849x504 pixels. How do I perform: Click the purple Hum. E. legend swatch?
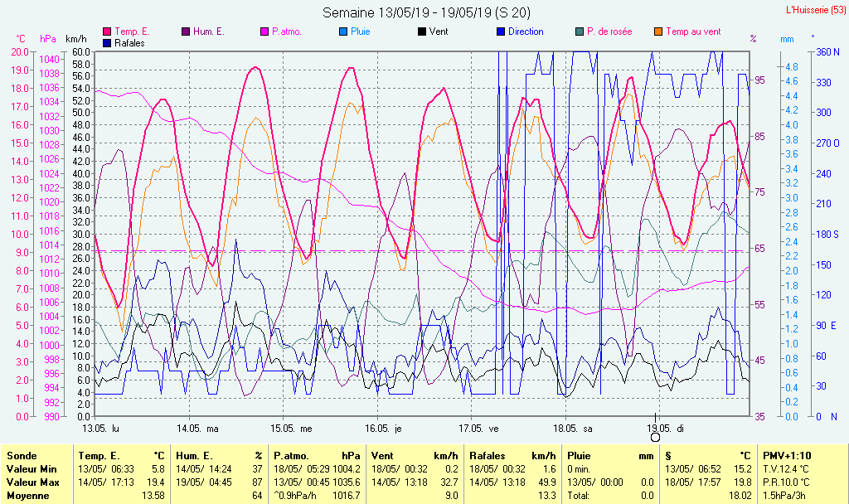186,32
